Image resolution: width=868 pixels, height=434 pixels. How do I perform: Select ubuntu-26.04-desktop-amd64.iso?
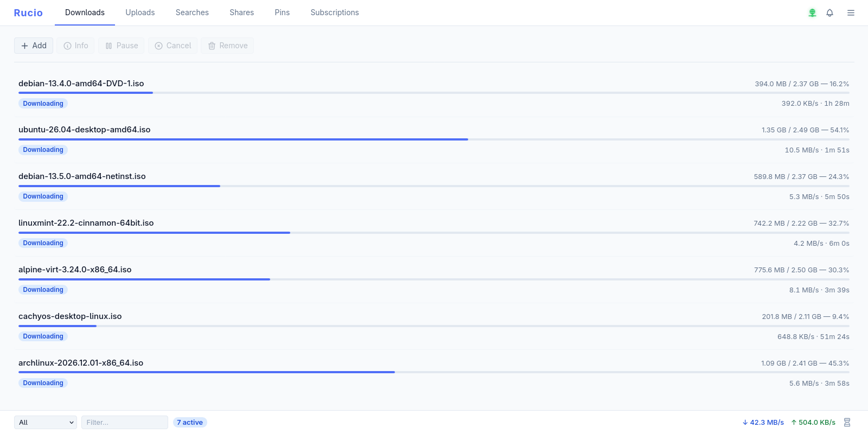click(85, 130)
